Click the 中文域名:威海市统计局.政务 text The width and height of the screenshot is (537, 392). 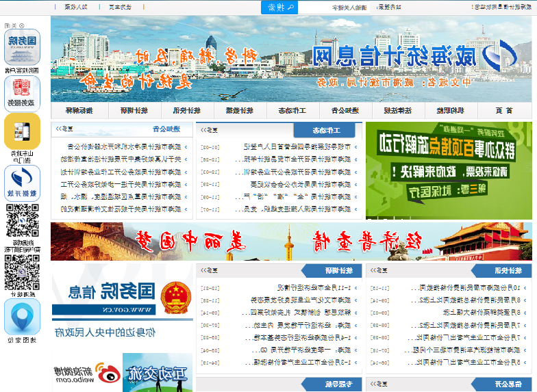(x=394, y=82)
